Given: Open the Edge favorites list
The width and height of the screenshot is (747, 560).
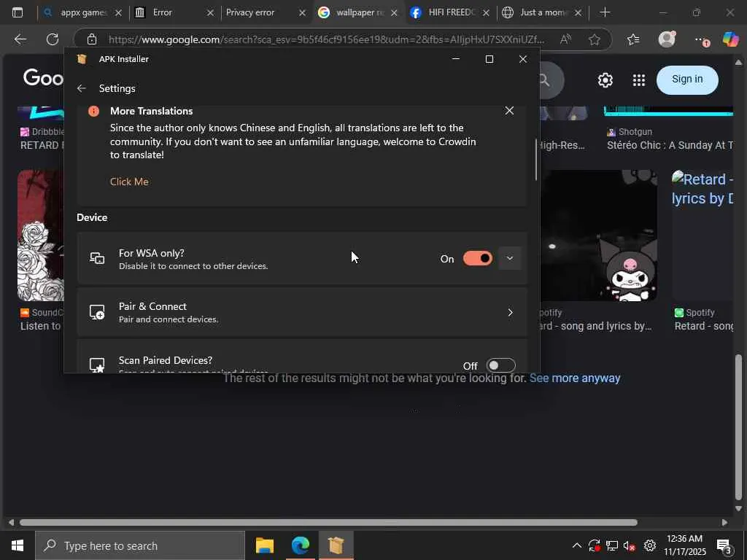Looking at the screenshot, I should tap(634, 39).
